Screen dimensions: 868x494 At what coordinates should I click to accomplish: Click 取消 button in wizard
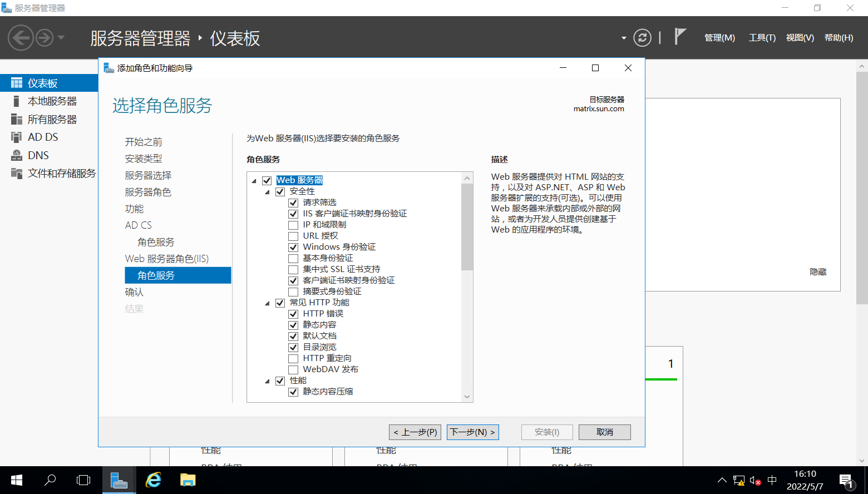pos(605,432)
